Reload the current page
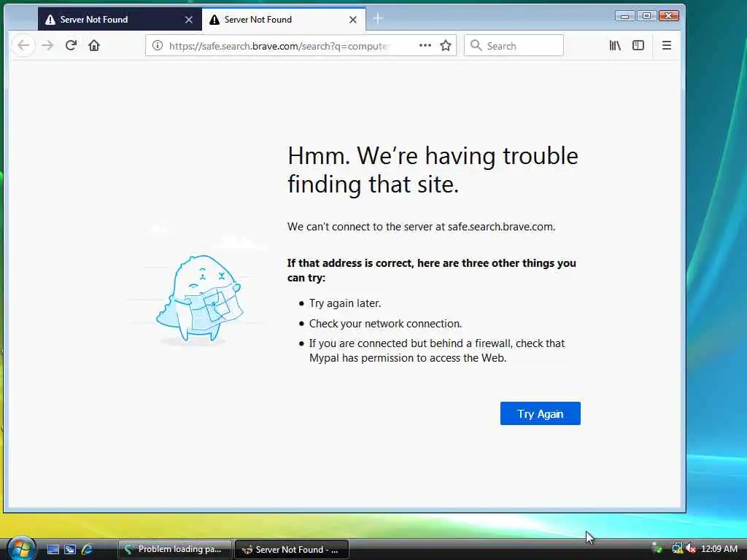 click(x=71, y=46)
